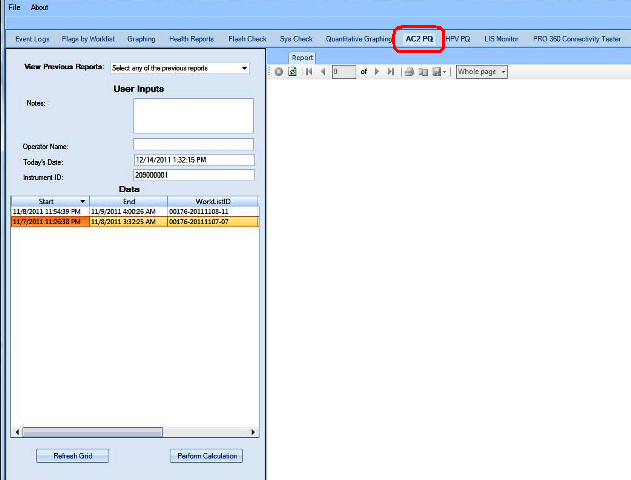
Task: Jump to last report page
Action: click(390, 72)
